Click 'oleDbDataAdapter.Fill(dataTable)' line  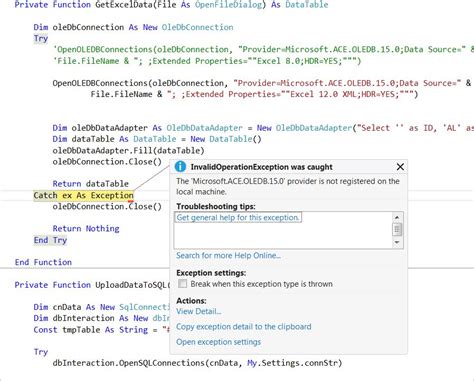[128, 151]
